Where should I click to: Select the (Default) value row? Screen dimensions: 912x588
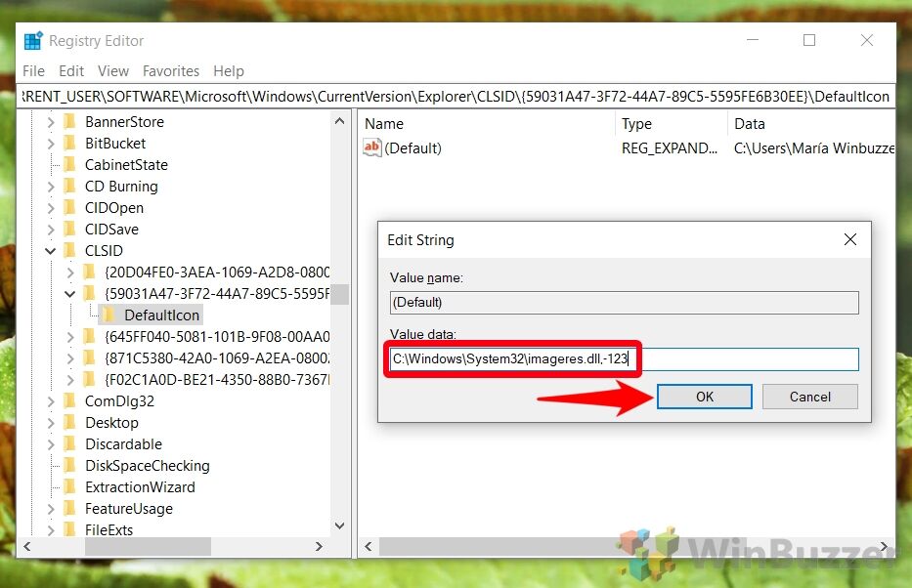point(627,148)
